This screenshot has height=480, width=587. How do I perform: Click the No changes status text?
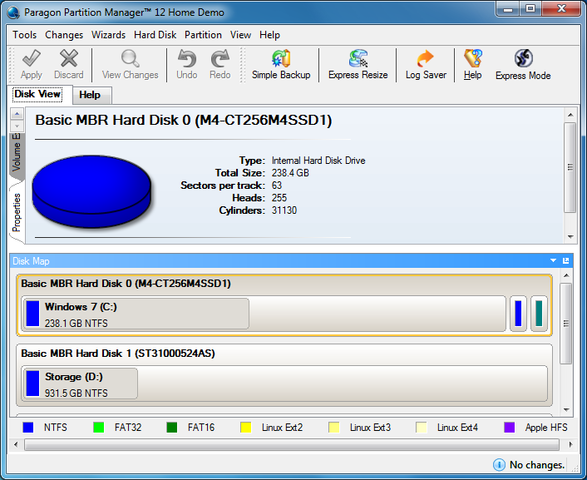537,465
